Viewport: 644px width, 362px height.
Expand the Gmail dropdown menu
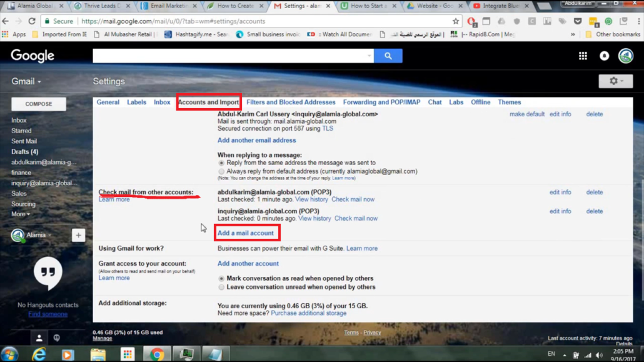click(x=26, y=82)
